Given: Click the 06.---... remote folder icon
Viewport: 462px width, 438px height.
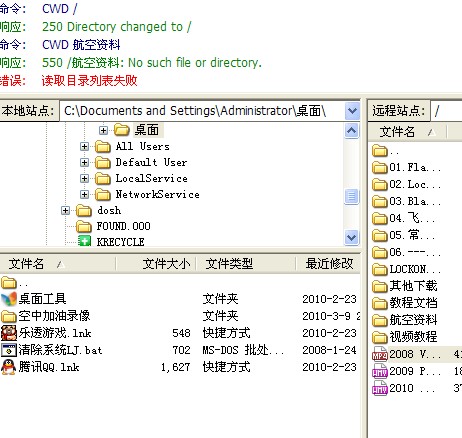Looking at the screenshot, I should [380, 252].
